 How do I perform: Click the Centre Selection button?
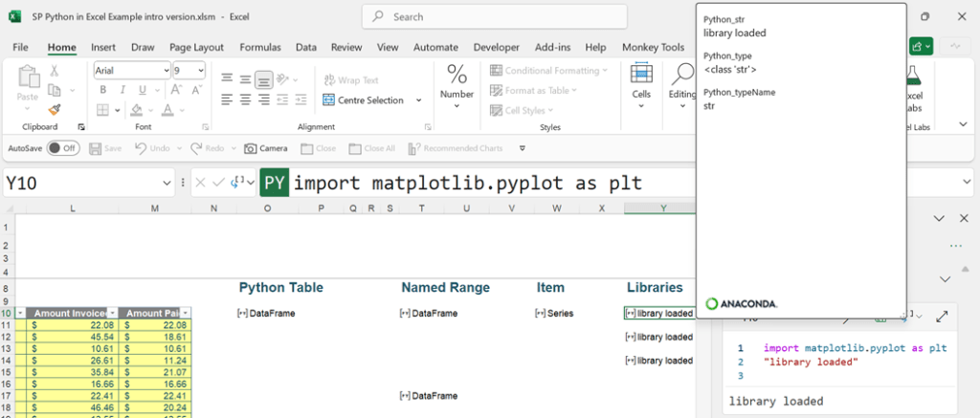click(x=372, y=100)
